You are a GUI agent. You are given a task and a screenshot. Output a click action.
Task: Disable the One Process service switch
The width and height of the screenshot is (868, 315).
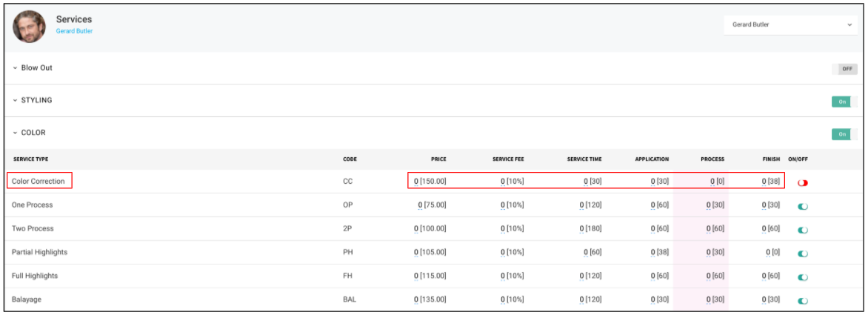[x=803, y=207]
